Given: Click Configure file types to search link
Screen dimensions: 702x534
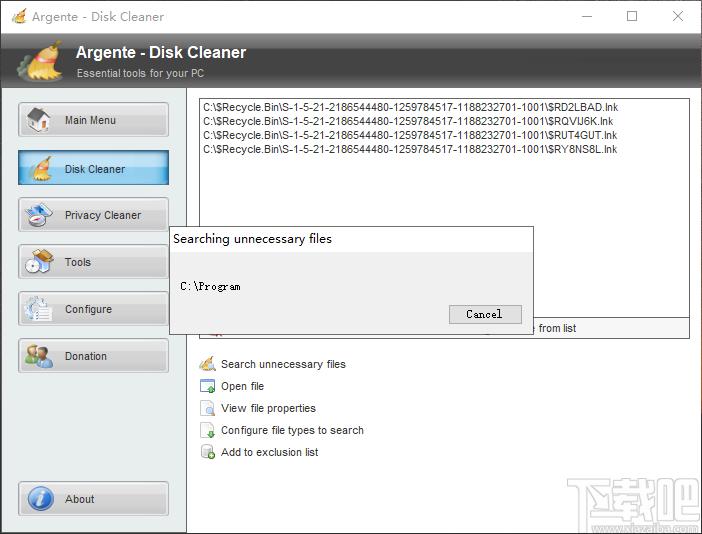Looking at the screenshot, I should point(292,430).
